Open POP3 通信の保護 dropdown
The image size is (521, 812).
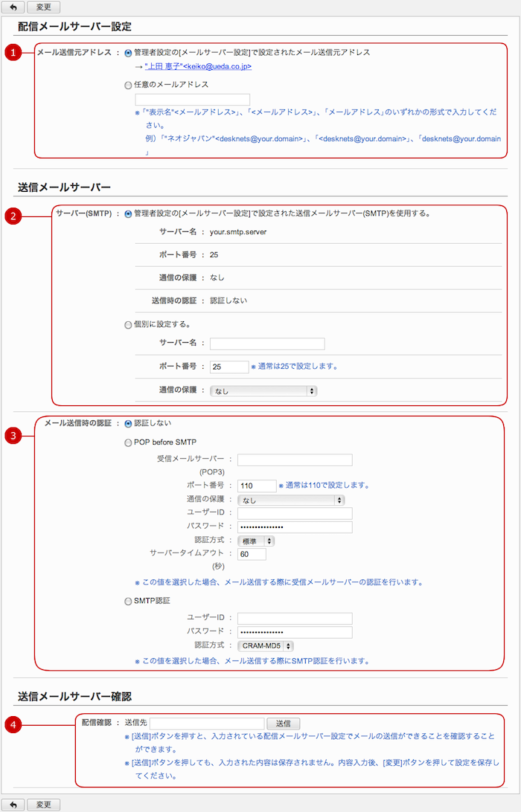click(x=291, y=500)
